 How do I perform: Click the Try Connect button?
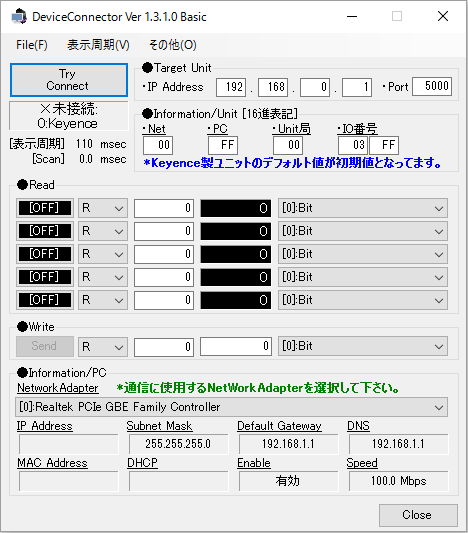[x=69, y=80]
